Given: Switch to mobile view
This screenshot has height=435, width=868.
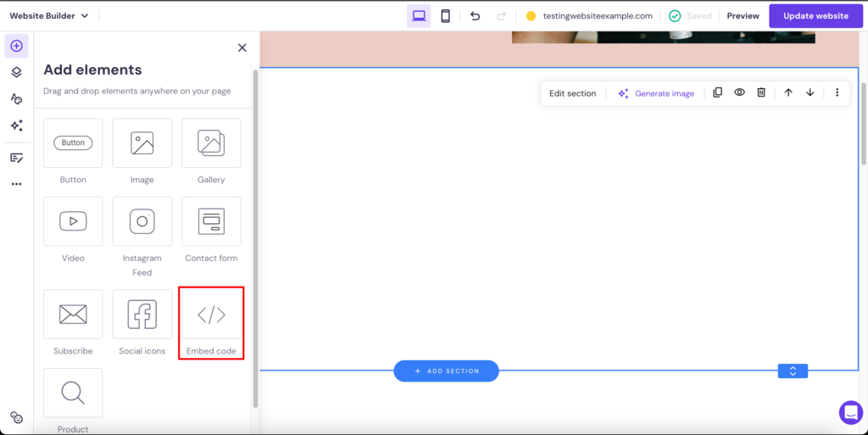Looking at the screenshot, I should coord(445,16).
